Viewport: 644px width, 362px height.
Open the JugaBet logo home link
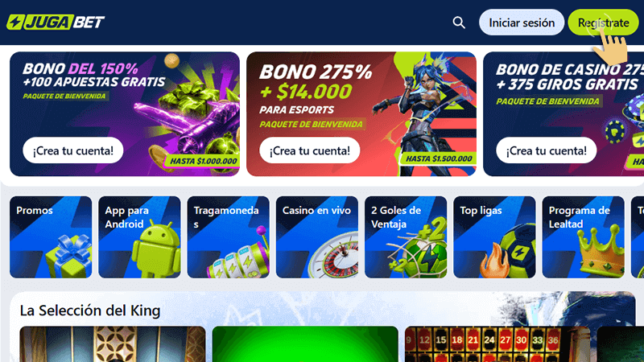56,23
